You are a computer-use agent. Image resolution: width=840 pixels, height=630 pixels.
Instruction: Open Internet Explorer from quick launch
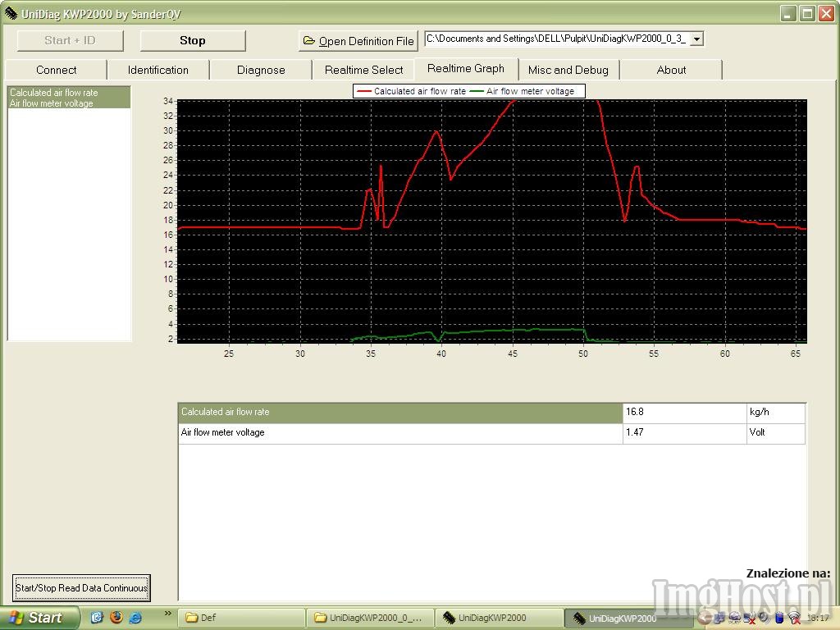click(136, 618)
